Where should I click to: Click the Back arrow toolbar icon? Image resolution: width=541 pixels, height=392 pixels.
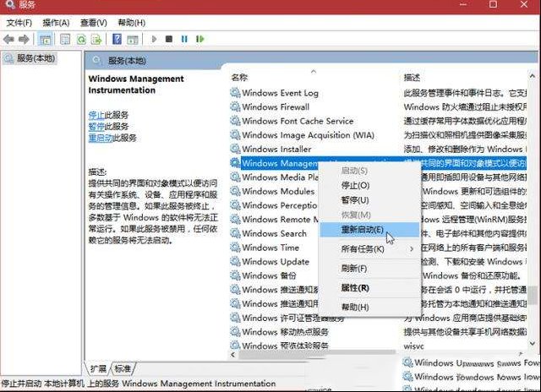pos(8,40)
